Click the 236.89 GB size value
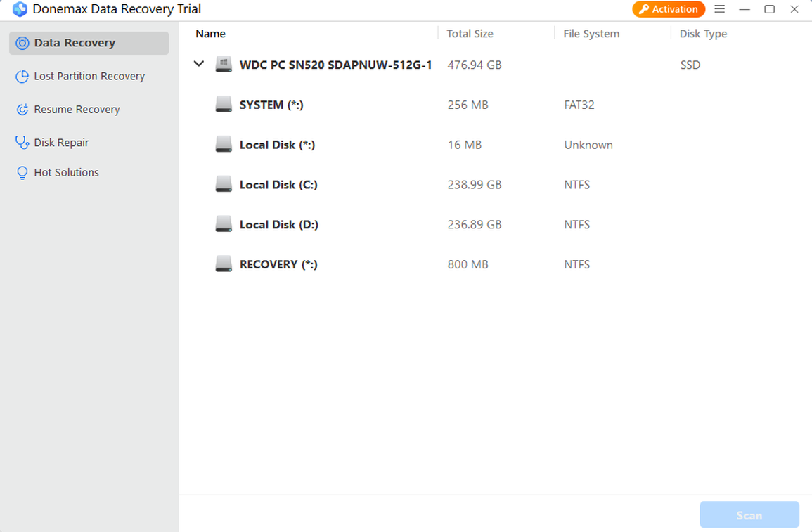Viewport: 812px width, 532px height. coord(475,224)
